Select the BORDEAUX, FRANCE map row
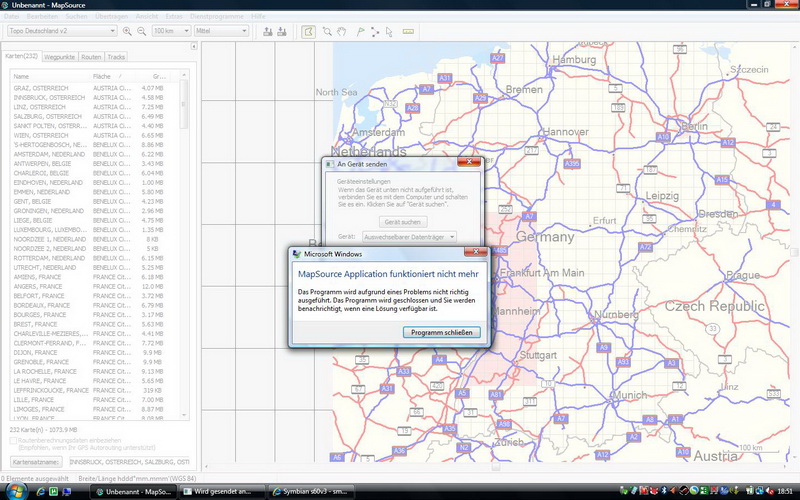Image resolution: width=800 pixels, height=500 pixels. (x=94, y=305)
